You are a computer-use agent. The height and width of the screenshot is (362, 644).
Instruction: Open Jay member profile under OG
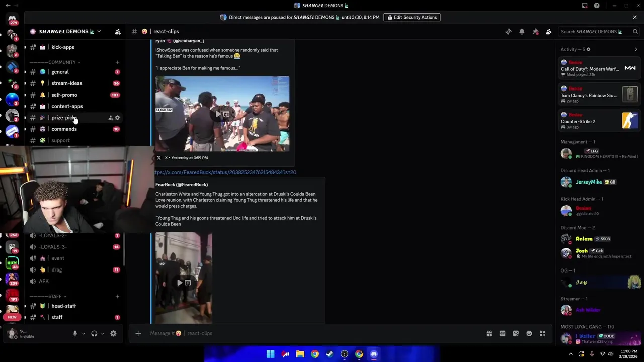pos(599,282)
